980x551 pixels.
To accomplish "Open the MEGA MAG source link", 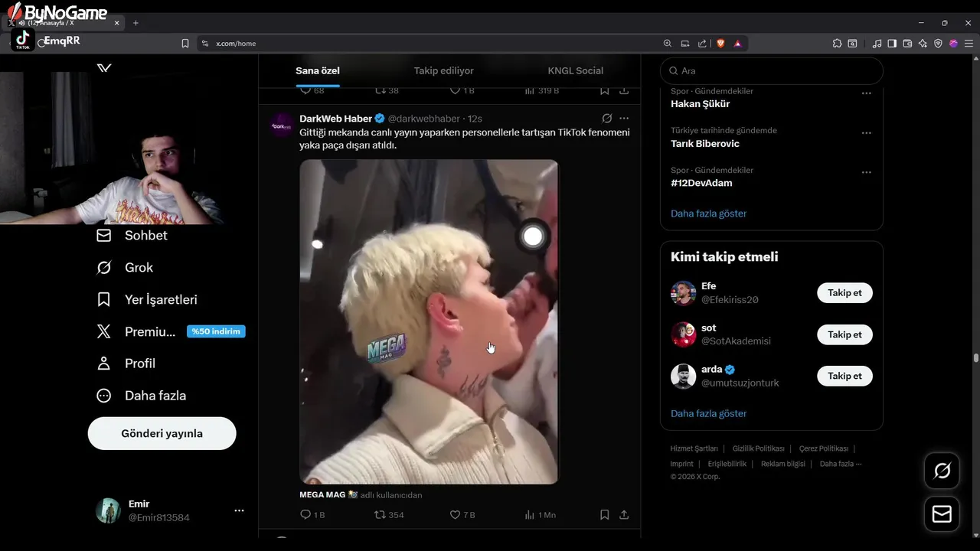I will pos(322,495).
